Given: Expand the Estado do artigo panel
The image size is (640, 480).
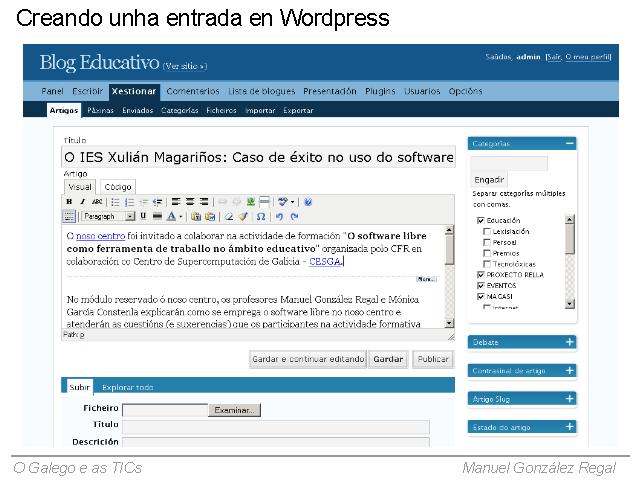Looking at the screenshot, I should tap(570, 427).
